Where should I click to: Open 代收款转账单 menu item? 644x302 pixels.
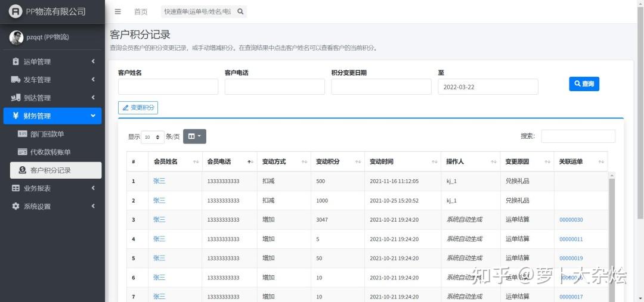pos(56,152)
